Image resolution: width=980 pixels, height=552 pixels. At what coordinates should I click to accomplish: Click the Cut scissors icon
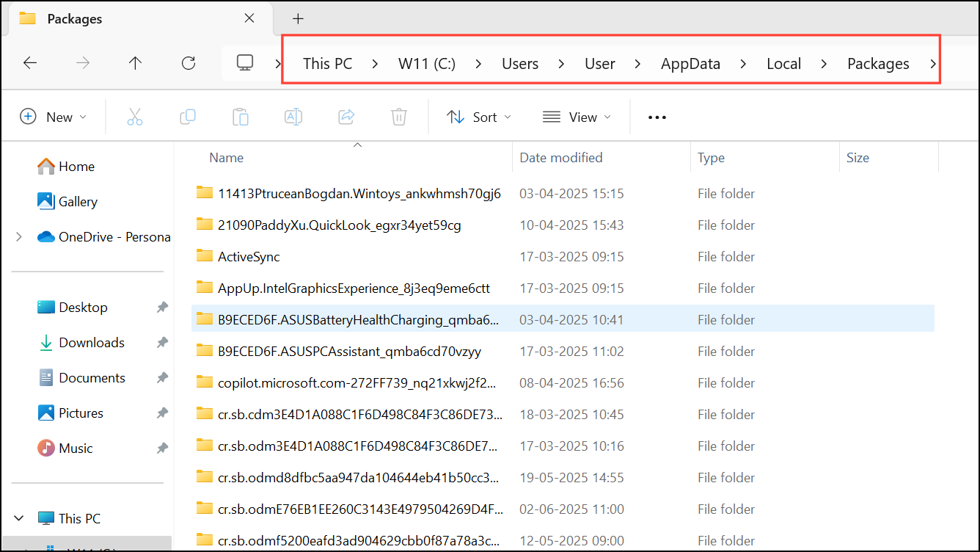[x=135, y=117]
